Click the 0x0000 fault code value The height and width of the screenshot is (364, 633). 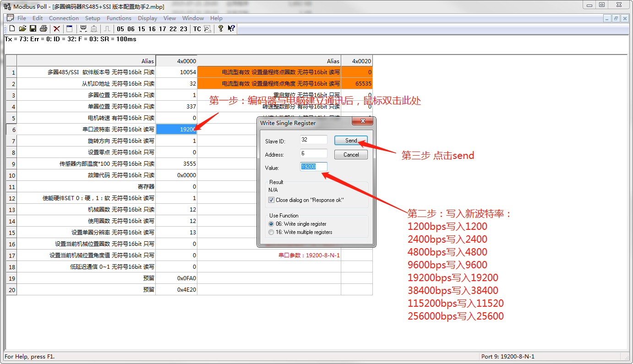coord(176,175)
